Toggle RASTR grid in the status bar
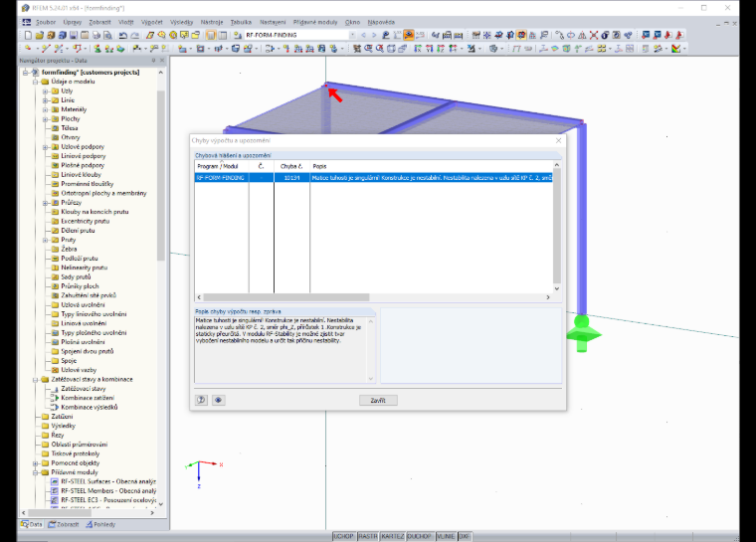Viewport: 756px width, 542px height. [x=367, y=536]
